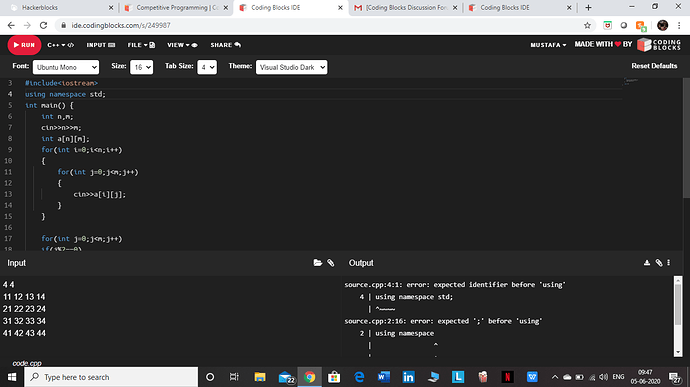
Task: Click the volume icon in system tray
Action: point(603,377)
